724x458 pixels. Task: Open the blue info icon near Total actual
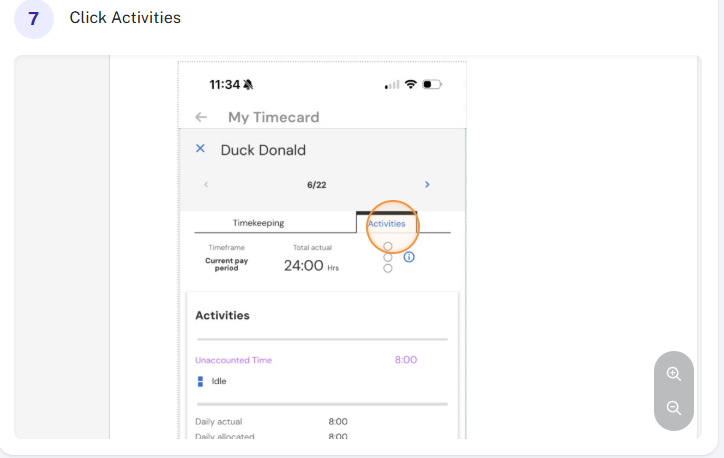pos(409,257)
